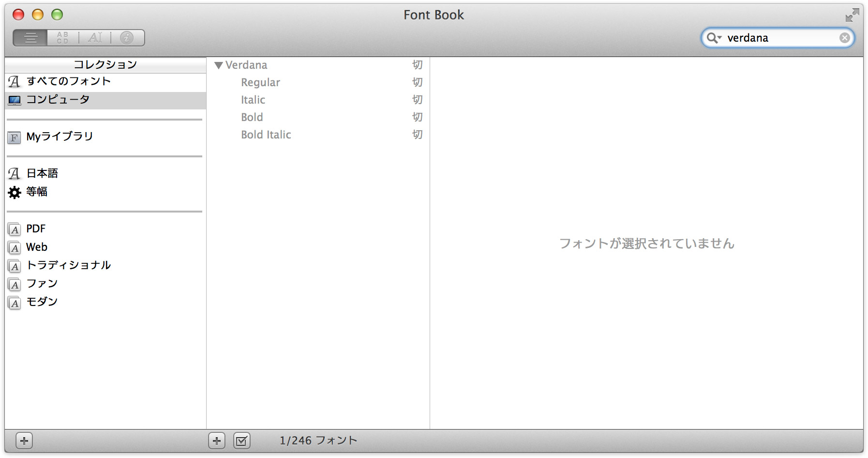
Task: Add a font with the plus button
Action: (x=217, y=441)
